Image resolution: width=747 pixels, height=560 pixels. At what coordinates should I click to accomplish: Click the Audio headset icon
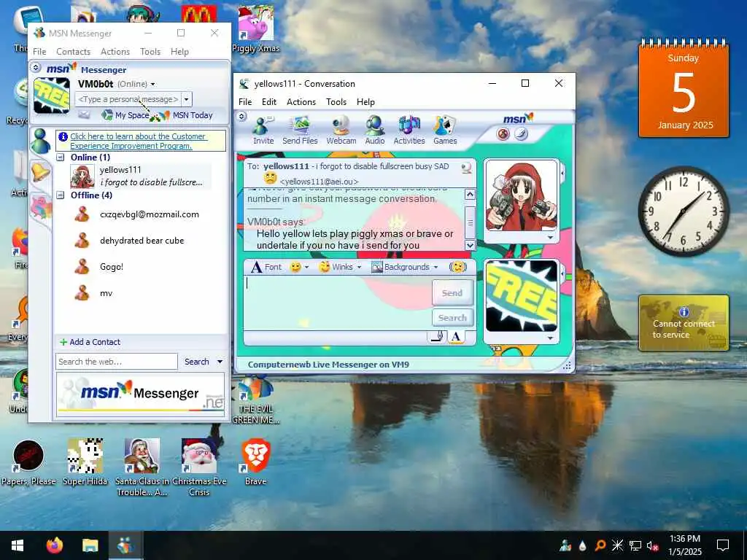pyautogui.click(x=375, y=130)
